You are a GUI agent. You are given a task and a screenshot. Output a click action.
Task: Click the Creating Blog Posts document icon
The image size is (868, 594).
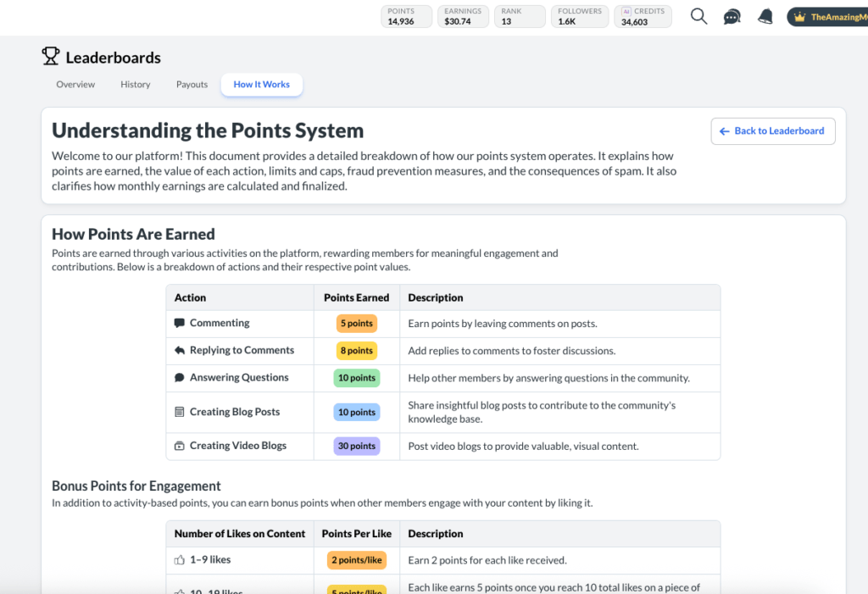click(180, 411)
